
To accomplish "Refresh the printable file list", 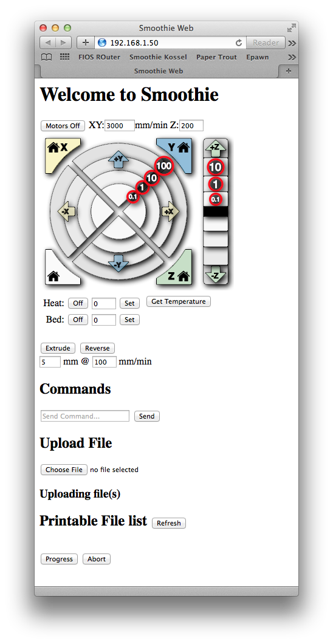I will (x=169, y=523).
